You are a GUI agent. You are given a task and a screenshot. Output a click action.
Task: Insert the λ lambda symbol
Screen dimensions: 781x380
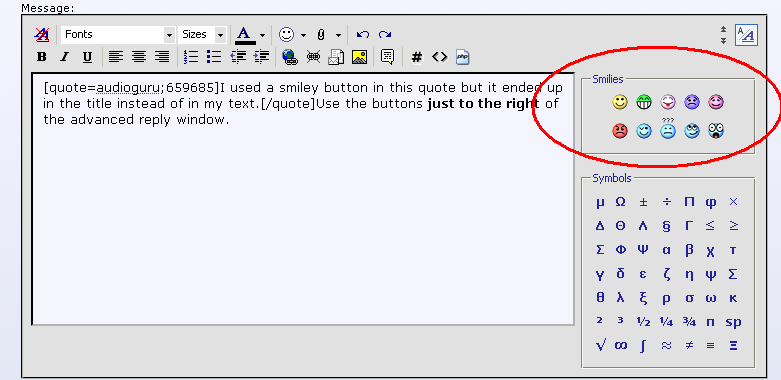click(621, 298)
